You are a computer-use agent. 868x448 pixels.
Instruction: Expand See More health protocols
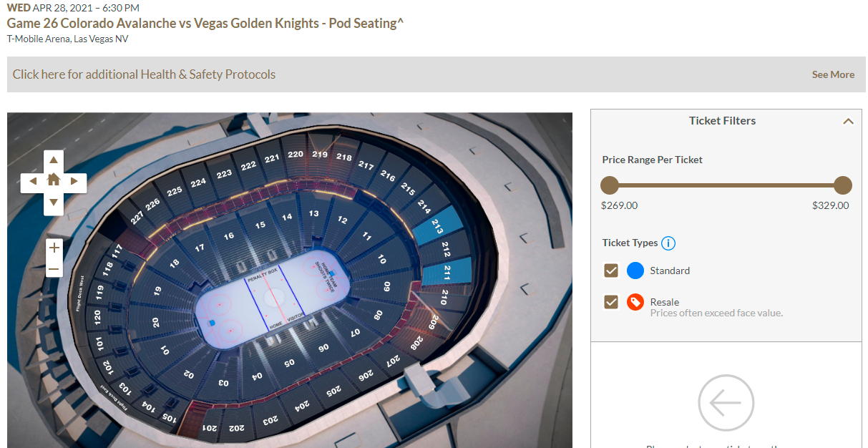click(833, 74)
